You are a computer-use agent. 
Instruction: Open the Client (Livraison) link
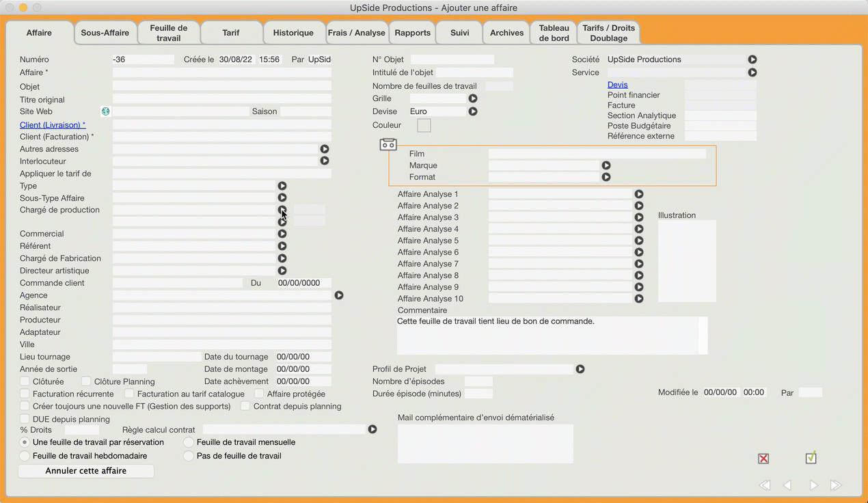[53, 125]
